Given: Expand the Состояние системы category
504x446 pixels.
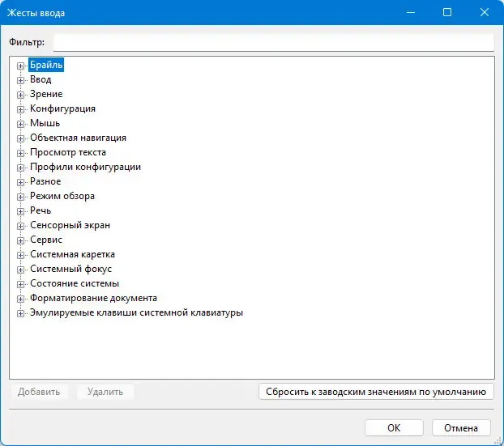Looking at the screenshot, I should (x=20, y=284).
